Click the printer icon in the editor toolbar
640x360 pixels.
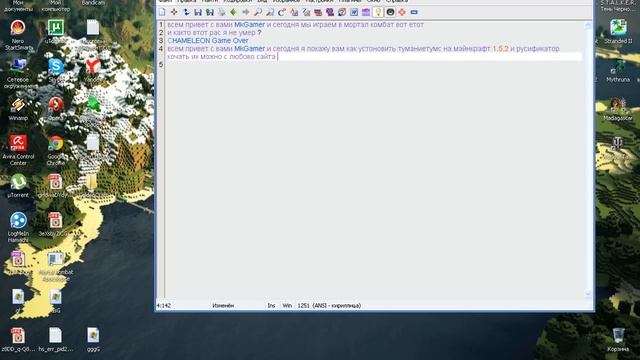pos(222,12)
